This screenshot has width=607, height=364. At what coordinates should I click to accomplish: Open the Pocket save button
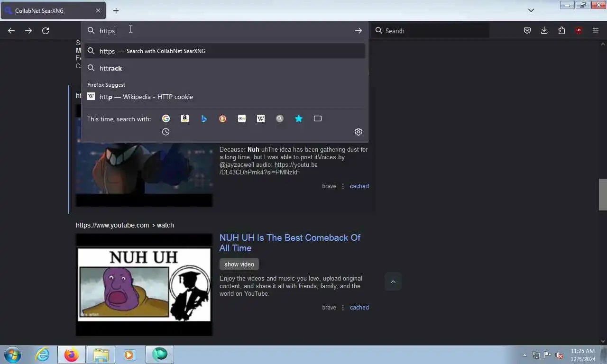[x=527, y=31]
